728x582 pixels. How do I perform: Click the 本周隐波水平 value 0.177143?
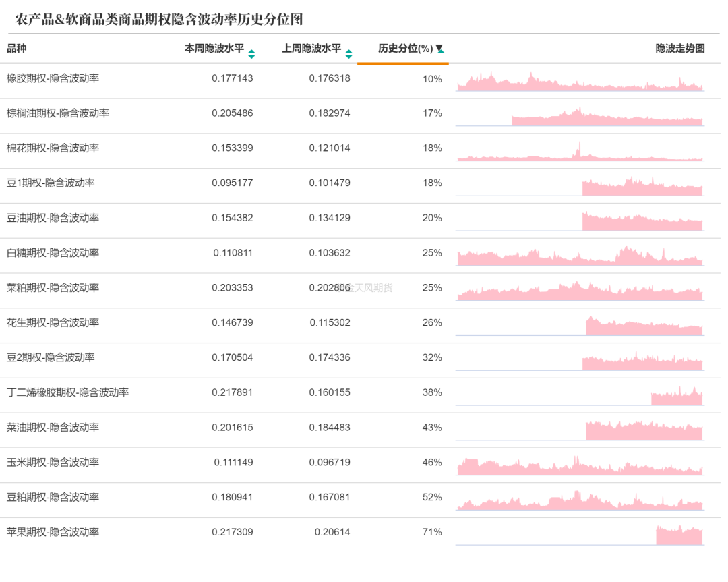tap(233, 78)
